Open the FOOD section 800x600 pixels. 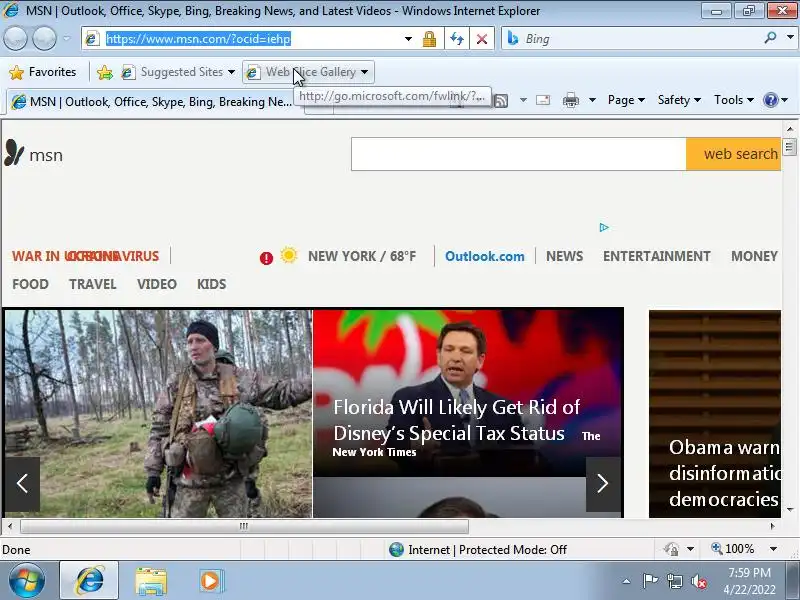(x=31, y=284)
